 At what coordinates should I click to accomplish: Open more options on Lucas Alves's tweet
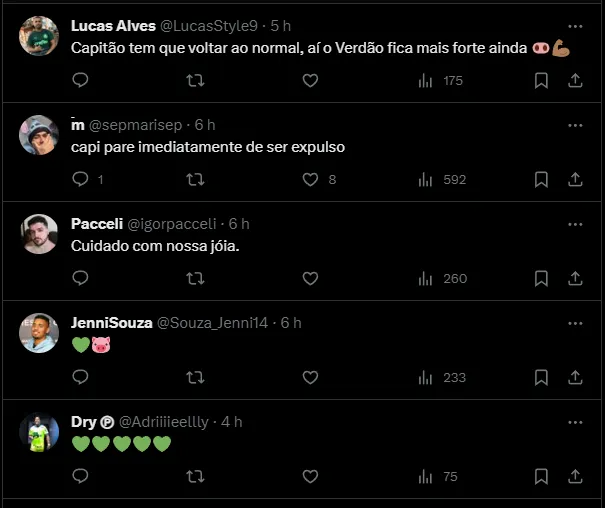point(574,26)
